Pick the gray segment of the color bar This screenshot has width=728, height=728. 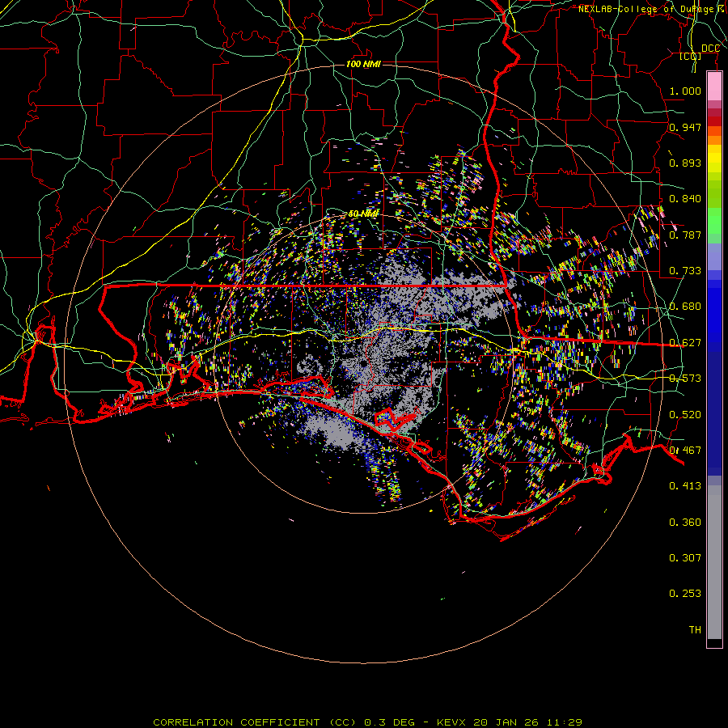click(714, 562)
